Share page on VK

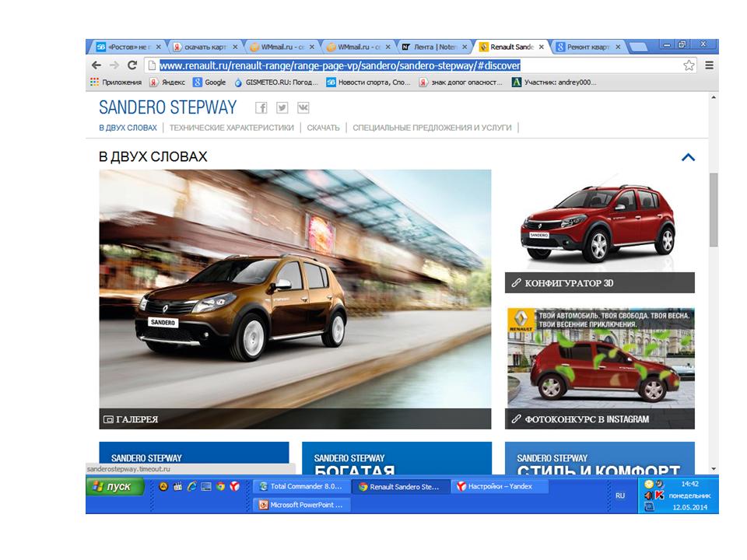point(303,108)
